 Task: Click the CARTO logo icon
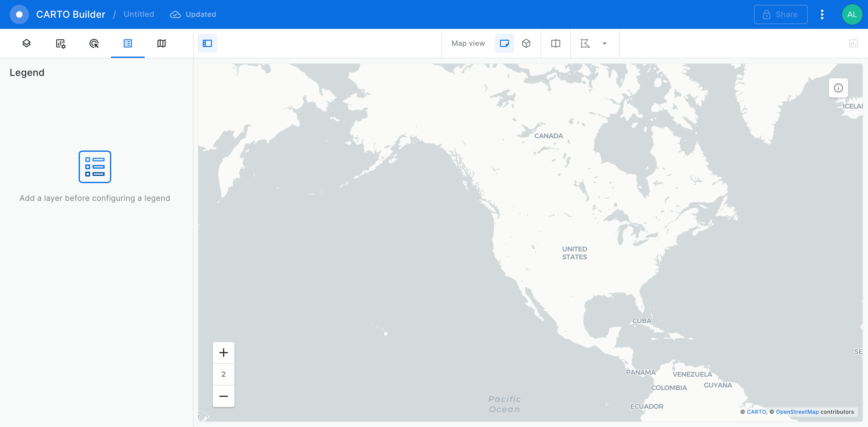(19, 14)
